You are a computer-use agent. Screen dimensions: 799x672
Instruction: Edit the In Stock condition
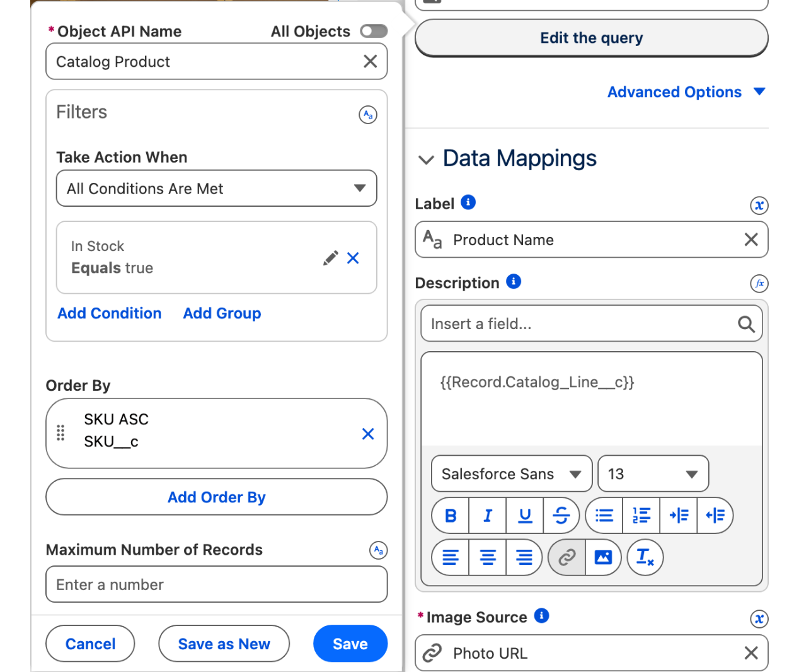(330, 258)
